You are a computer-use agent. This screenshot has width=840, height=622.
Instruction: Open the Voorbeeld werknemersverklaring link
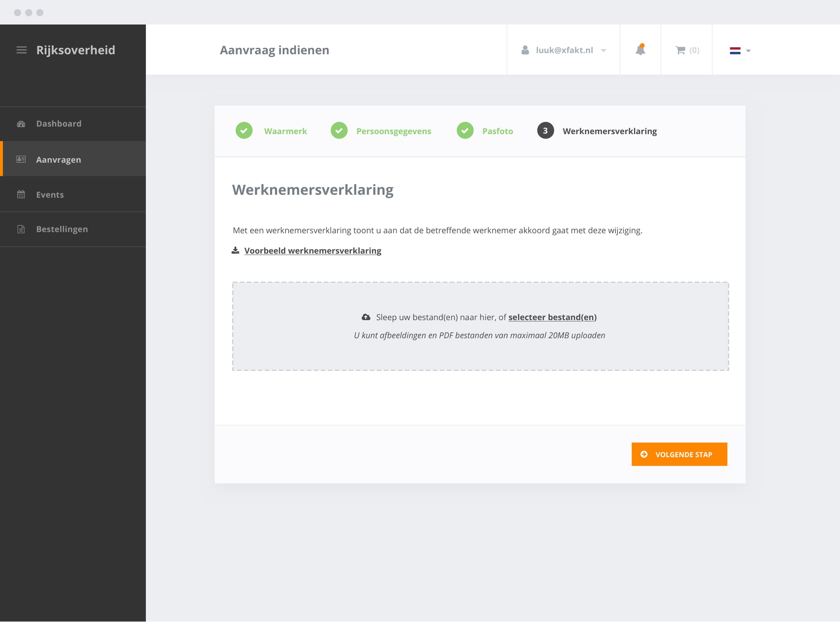[x=313, y=250]
